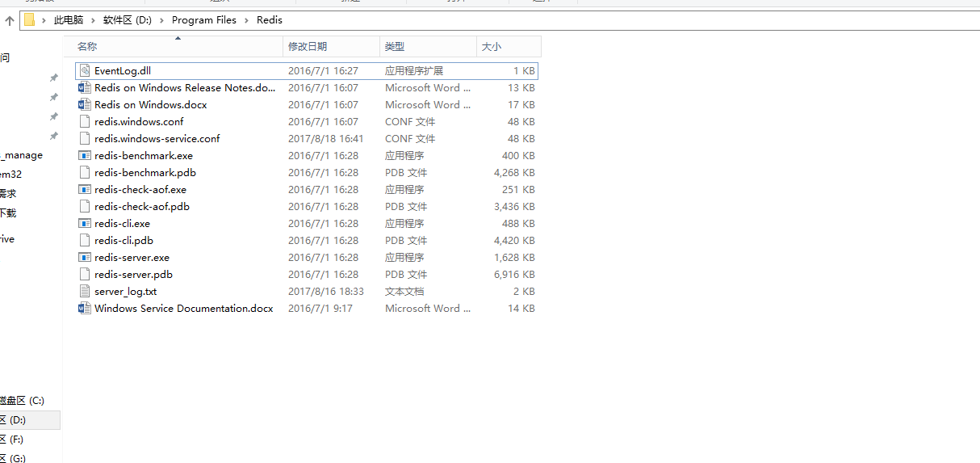Viewport: 980px width, 463px height.
Task: Navigate to Program Files in the breadcrumb
Action: point(204,20)
